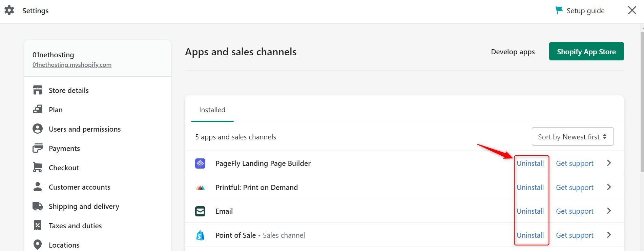Click the Email app envelope icon
This screenshot has width=644, height=251.
click(200, 211)
